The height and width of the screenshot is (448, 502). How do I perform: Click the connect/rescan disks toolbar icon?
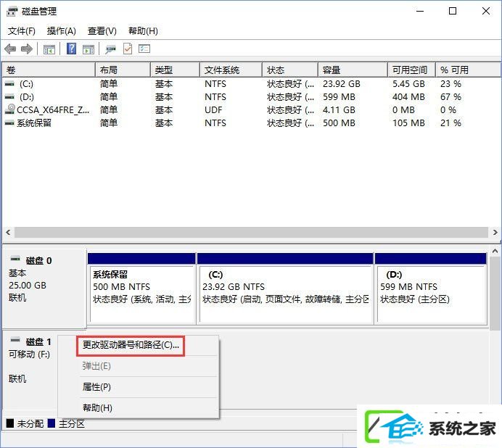(x=111, y=49)
